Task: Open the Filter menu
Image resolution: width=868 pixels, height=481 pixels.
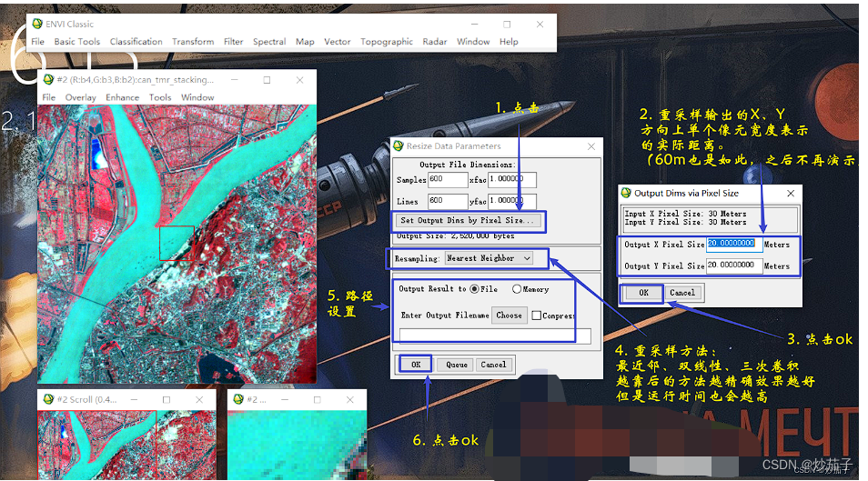Action: pyautogui.click(x=233, y=42)
